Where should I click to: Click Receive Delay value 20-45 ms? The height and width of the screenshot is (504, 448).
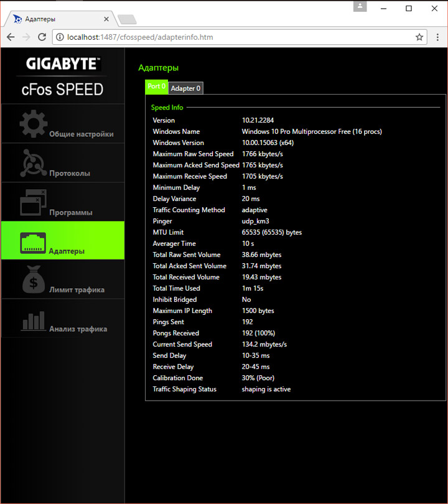click(256, 366)
